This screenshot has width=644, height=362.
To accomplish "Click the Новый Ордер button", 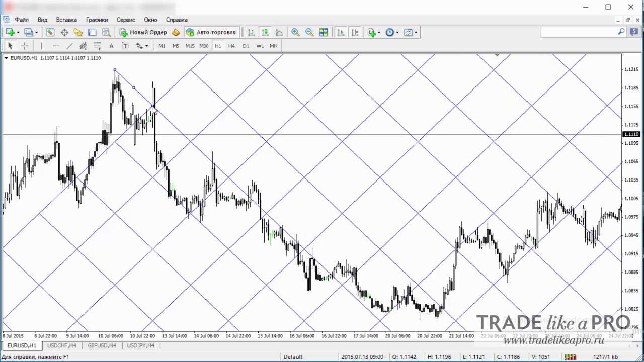I will 143,32.
